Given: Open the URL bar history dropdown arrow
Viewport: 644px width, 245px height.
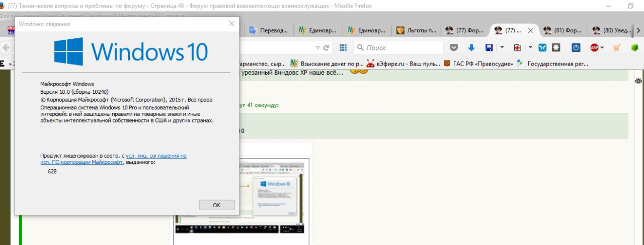Looking at the screenshot, I should pos(317,47).
